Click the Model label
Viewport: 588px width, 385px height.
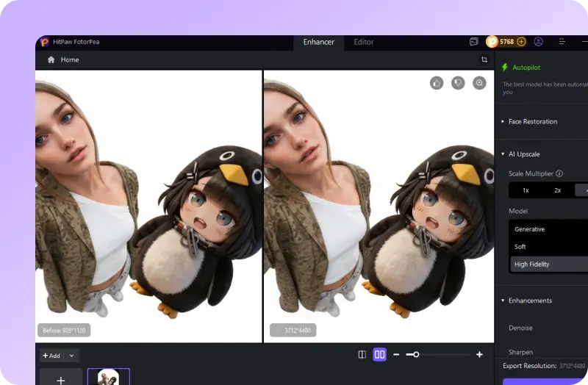click(x=518, y=211)
